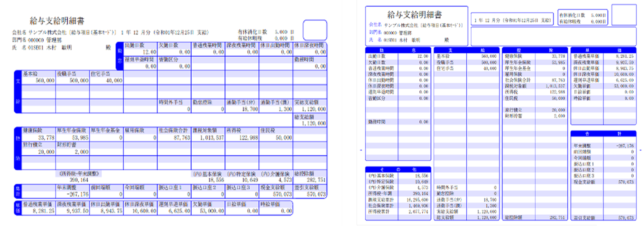Click the 差引支給額 570,073 cell in the left payslip
This screenshot has width=644, height=226.
click(310, 191)
